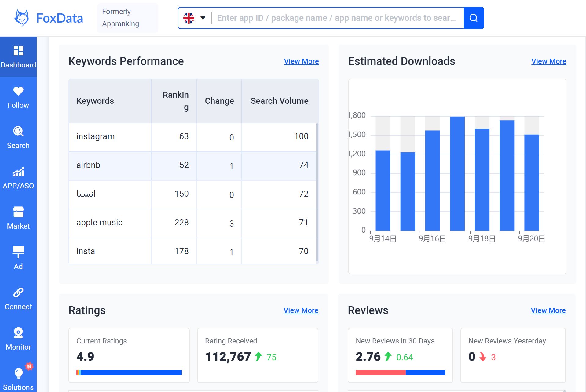This screenshot has width=586, height=392.
Task: Select the Connect link icon
Action: pyautogui.click(x=18, y=298)
